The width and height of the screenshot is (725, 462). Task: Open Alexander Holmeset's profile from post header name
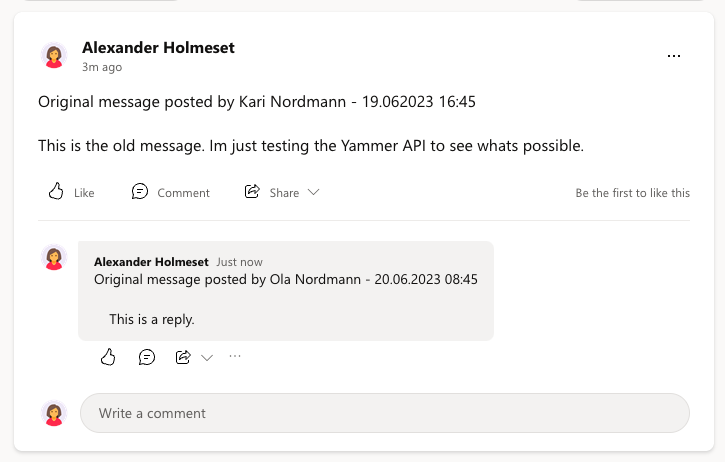pos(158,47)
